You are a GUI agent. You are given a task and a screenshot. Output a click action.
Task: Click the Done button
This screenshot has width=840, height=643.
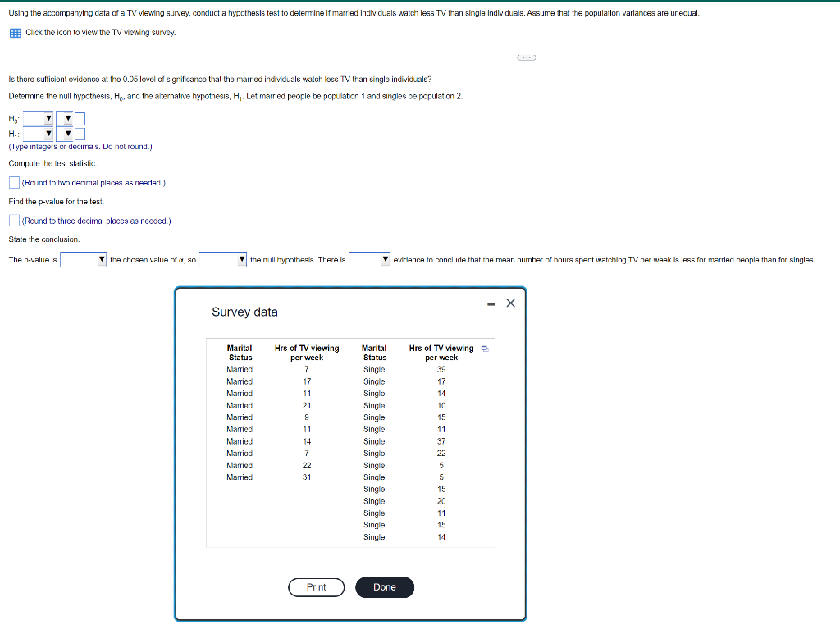385,587
